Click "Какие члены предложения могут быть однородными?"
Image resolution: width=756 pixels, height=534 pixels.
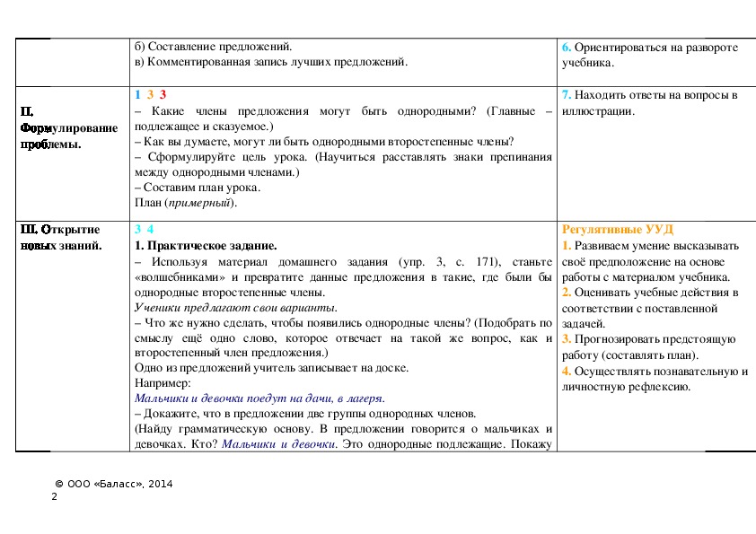313,111
